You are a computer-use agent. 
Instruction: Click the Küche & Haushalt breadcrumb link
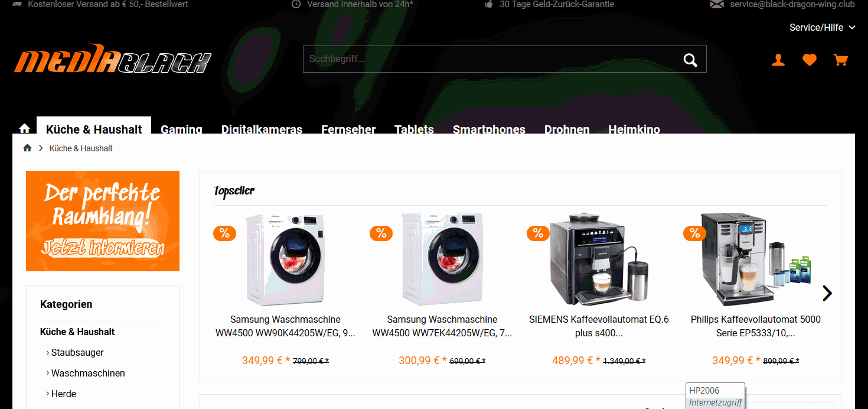click(81, 148)
